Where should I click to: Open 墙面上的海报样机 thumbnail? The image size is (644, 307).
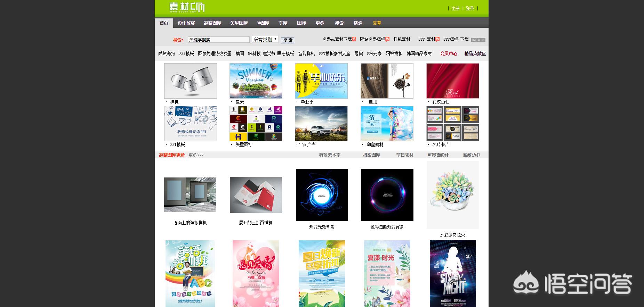(x=190, y=195)
